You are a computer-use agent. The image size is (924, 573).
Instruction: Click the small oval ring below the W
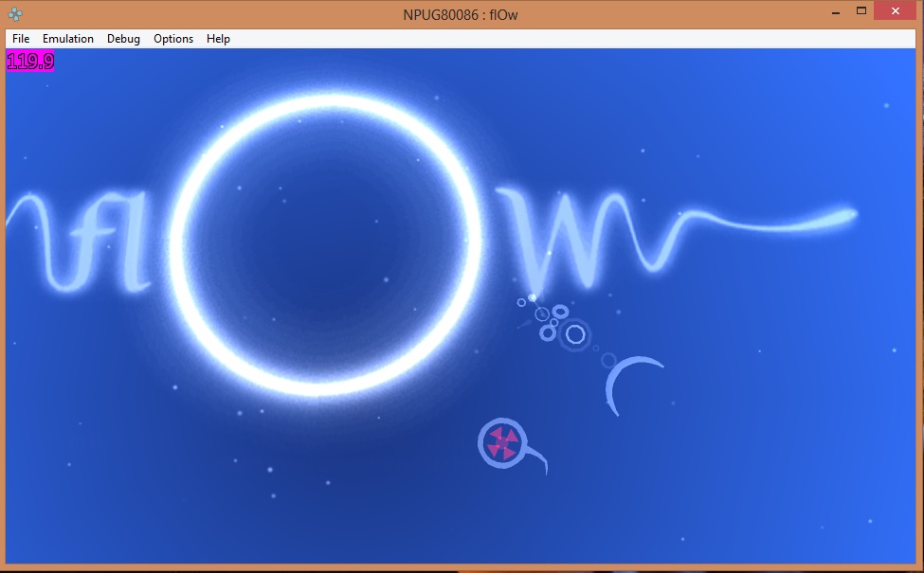[560, 311]
